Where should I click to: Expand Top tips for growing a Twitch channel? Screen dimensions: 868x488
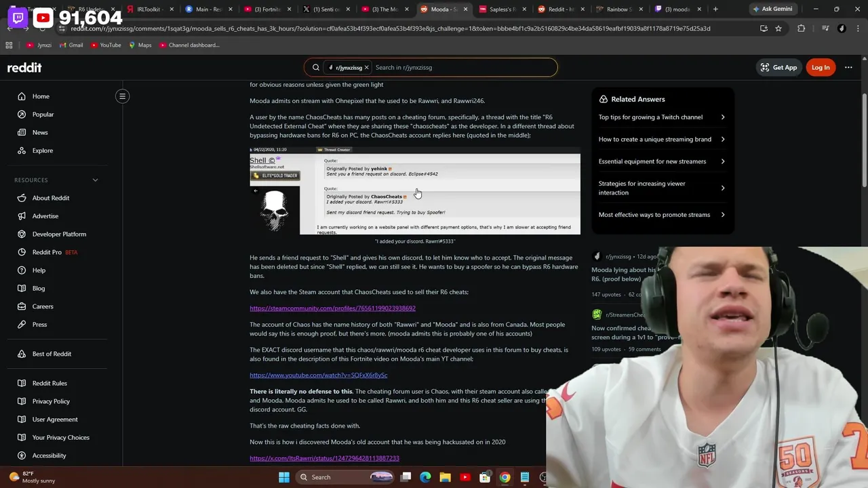662,117
